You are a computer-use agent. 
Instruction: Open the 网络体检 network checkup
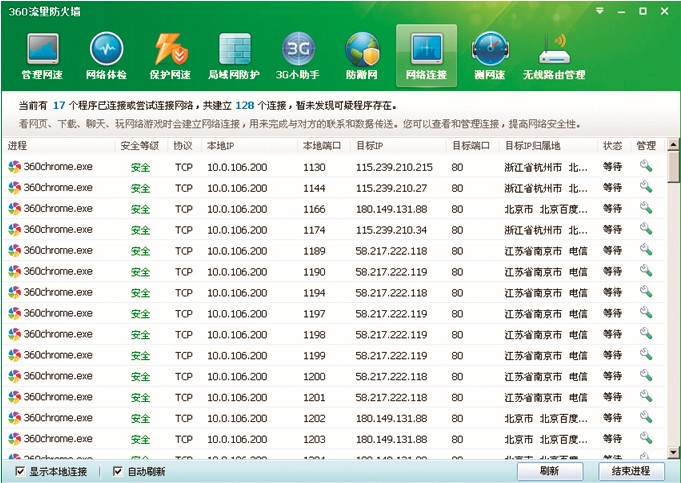pos(106,56)
